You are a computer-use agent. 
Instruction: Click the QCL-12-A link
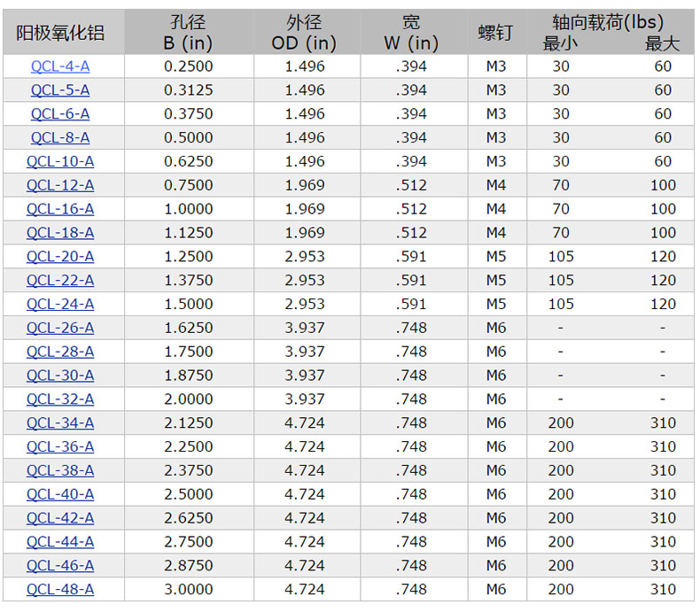point(60,185)
